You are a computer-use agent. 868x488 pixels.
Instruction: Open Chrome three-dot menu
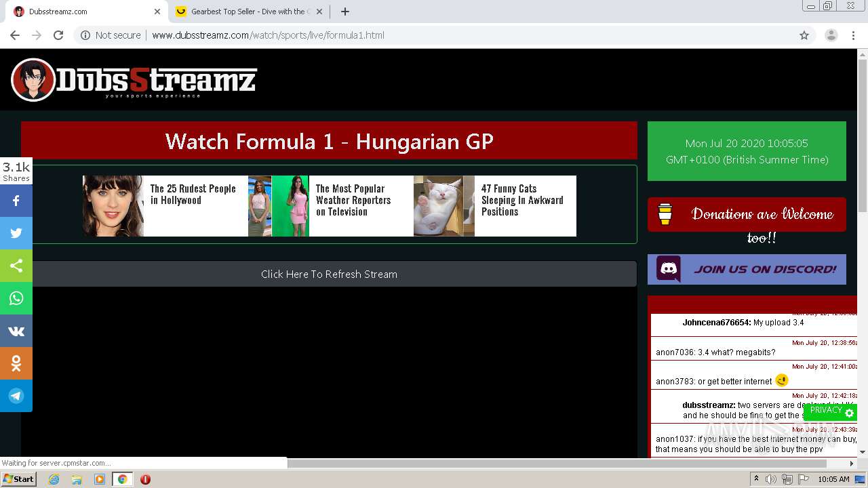[854, 35]
